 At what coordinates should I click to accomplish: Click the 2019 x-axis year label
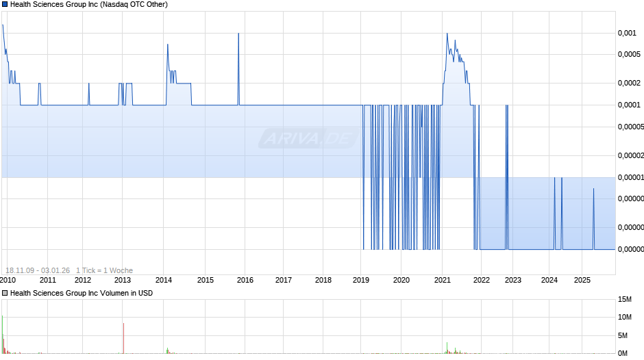pos(361,280)
